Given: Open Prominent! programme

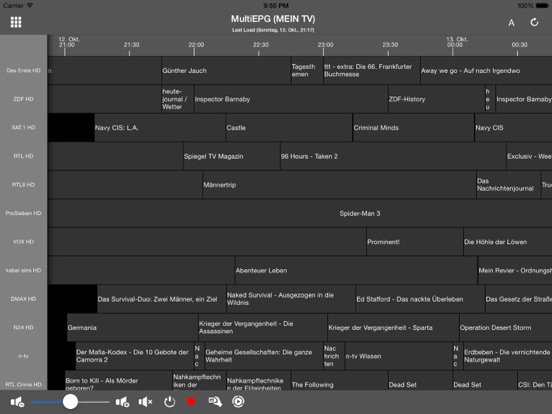Looking at the screenshot, I should 415,242.
